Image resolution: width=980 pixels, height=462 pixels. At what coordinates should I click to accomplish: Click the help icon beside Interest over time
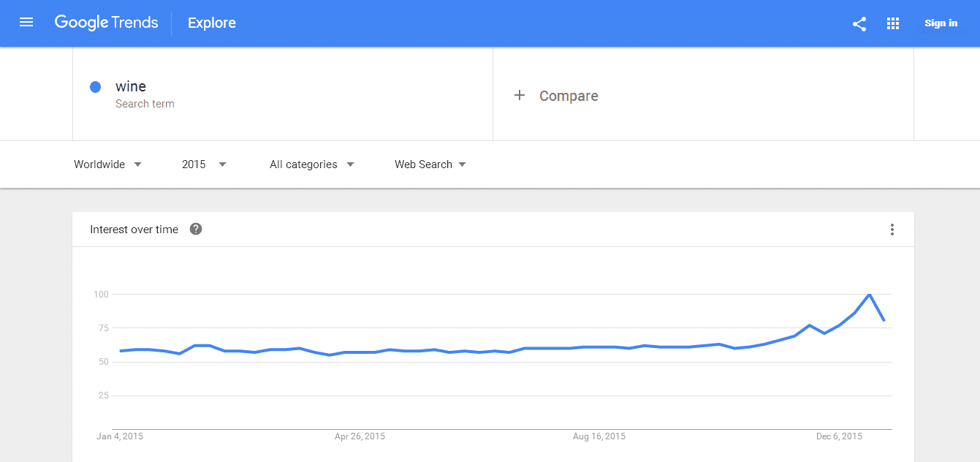coord(196,229)
